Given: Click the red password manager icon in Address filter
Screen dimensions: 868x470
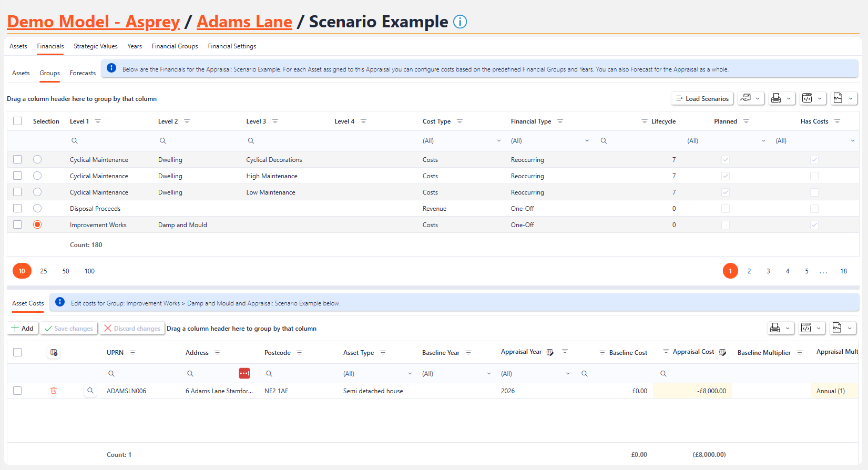Looking at the screenshot, I should coord(244,373).
